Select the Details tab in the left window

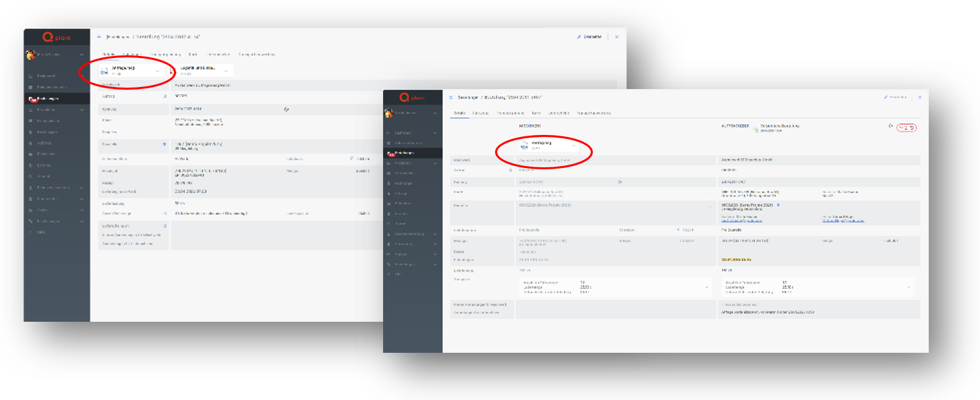[109, 54]
